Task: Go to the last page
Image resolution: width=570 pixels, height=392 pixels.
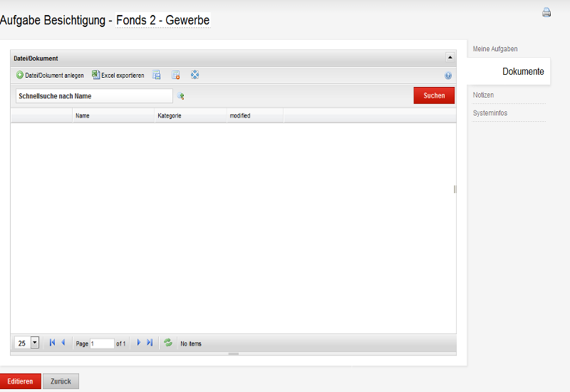Action: click(x=150, y=343)
